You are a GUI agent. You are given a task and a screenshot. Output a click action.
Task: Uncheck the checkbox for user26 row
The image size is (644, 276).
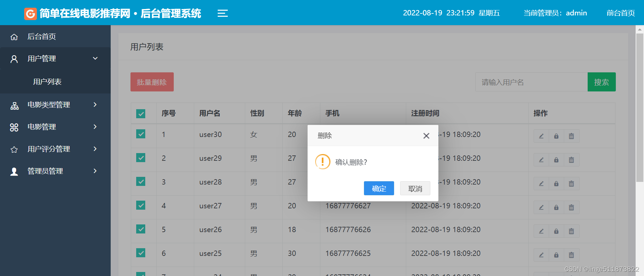click(141, 229)
